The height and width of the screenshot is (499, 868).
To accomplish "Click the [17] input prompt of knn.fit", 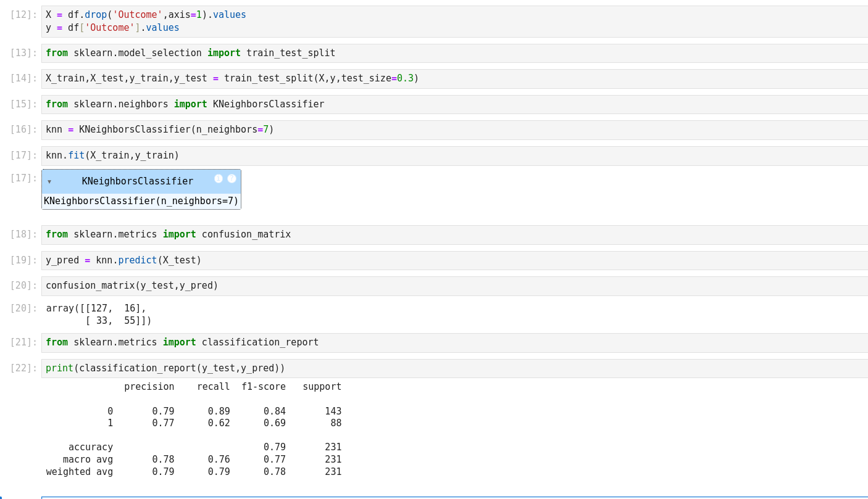I will (x=23, y=155).
